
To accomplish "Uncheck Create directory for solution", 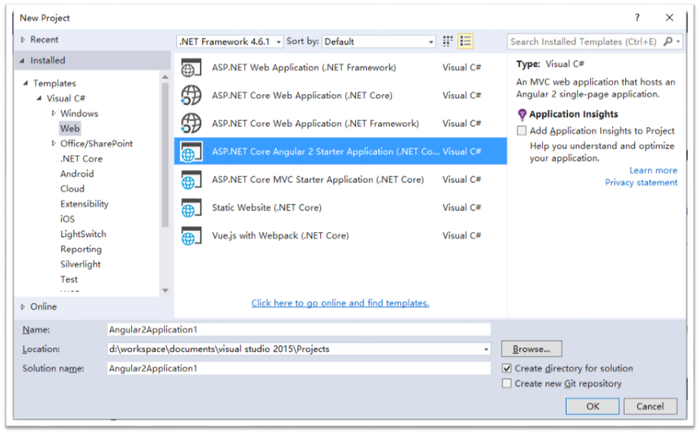I will [x=506, y=368].
